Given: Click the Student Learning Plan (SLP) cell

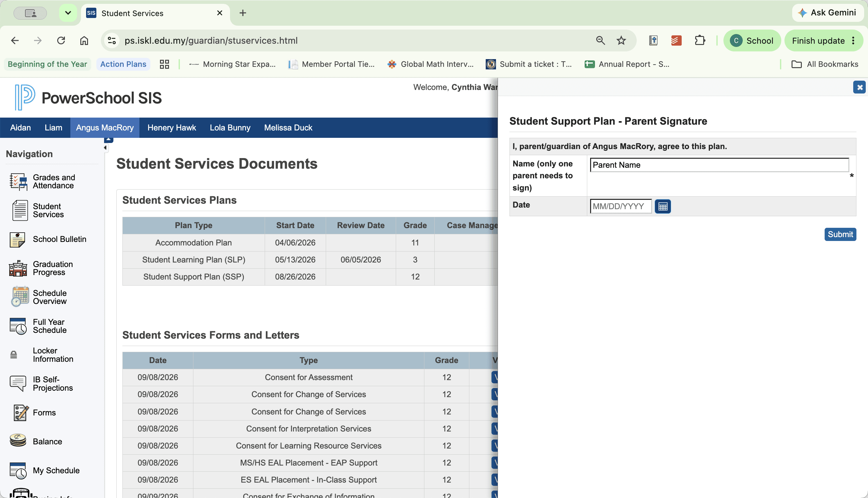Looking at the screenshot, I should click(x=193, y=260).
